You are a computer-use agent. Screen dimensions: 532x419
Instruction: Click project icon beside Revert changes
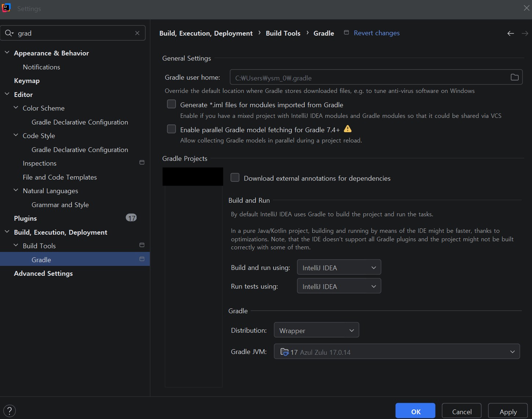point(346,33)
